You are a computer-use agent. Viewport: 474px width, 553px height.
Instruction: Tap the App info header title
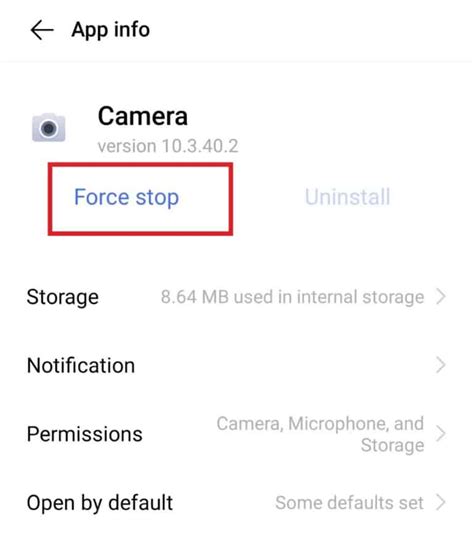point(111,30)
